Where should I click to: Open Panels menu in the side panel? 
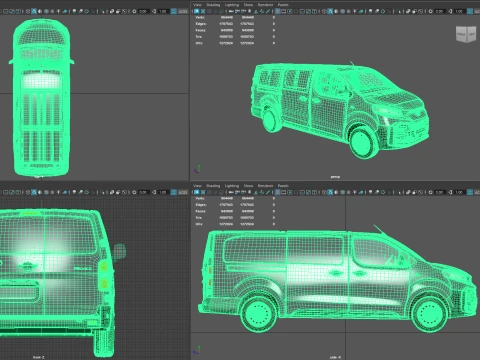click(x=283, y=186)
